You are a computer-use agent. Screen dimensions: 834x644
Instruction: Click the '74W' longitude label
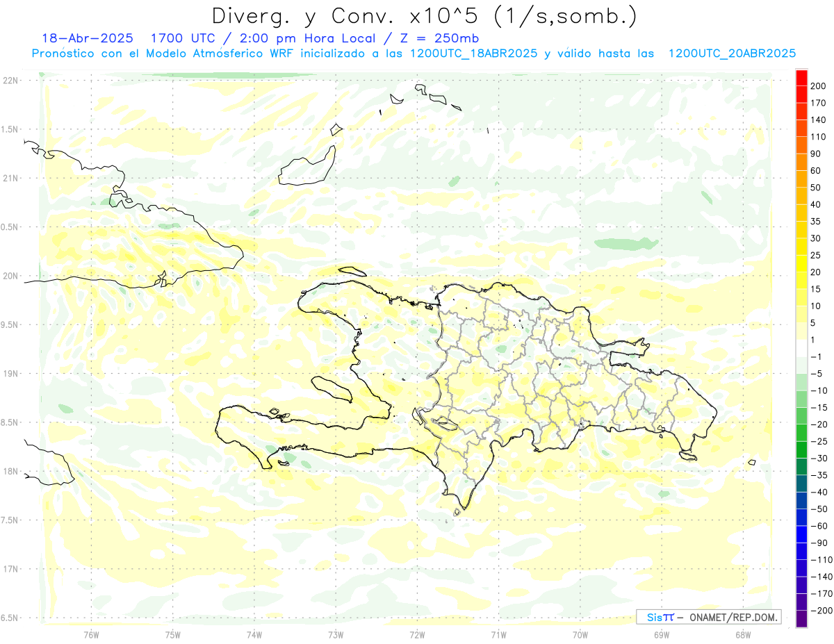pos(254,634)
